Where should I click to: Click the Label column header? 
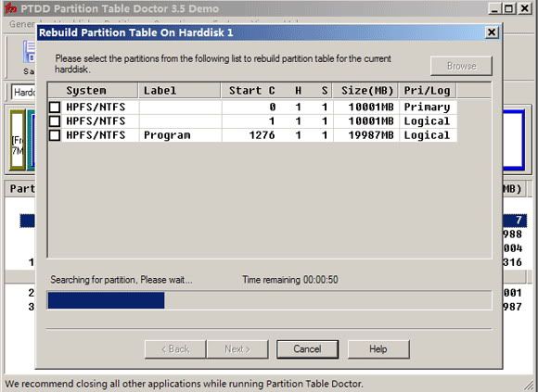click(x=179, y=91)
